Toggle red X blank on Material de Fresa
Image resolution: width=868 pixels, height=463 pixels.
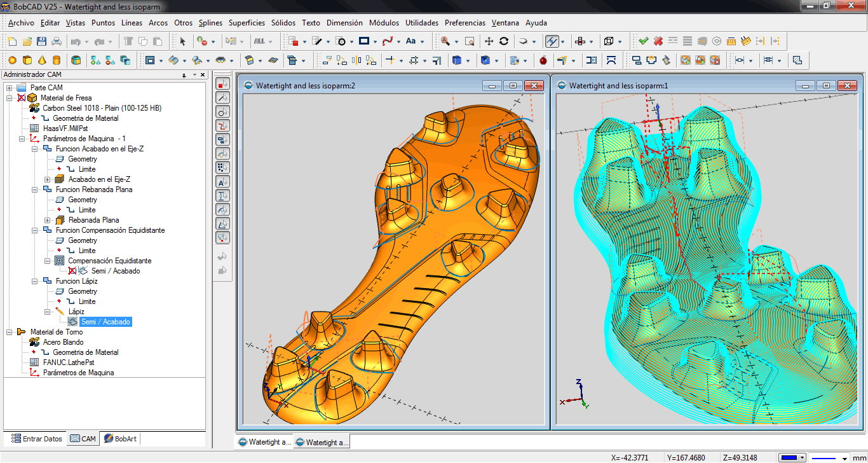[22, 98]
